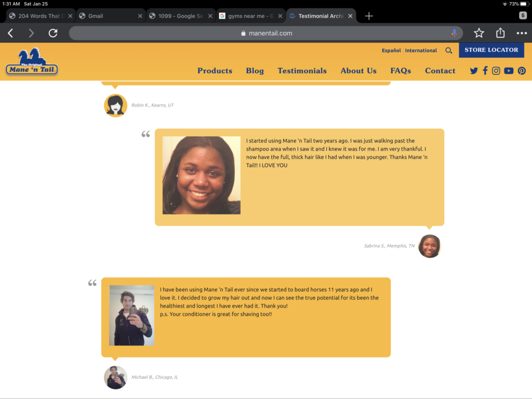This screenshot has height=399, width=532.
Task: Go to Testimonials in navigation
Action: coord(302,71)
